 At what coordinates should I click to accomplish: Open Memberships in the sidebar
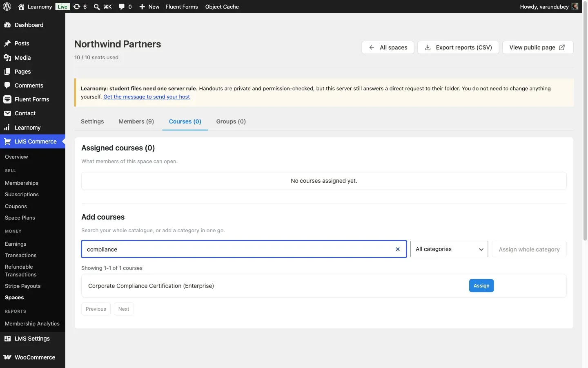point(22,183)
